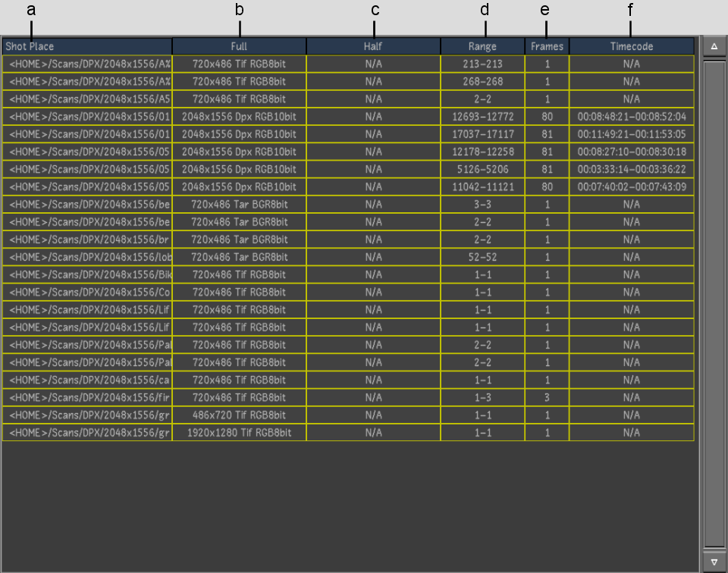Screen dimensions: 728x573
Task: Click frames value 80 in the 12693-12772 row
Action: point(547,117)
